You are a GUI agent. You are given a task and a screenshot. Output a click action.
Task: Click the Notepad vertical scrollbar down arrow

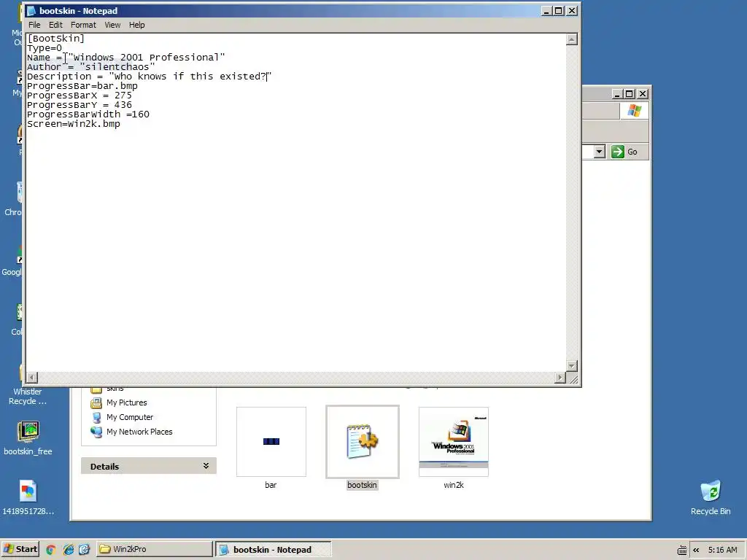(572, 366)
